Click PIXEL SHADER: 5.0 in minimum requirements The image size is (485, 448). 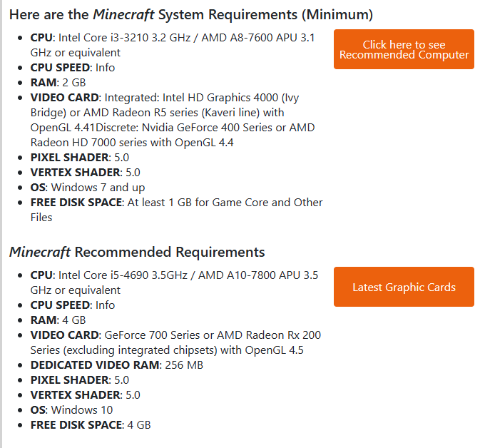pos(80,158)
